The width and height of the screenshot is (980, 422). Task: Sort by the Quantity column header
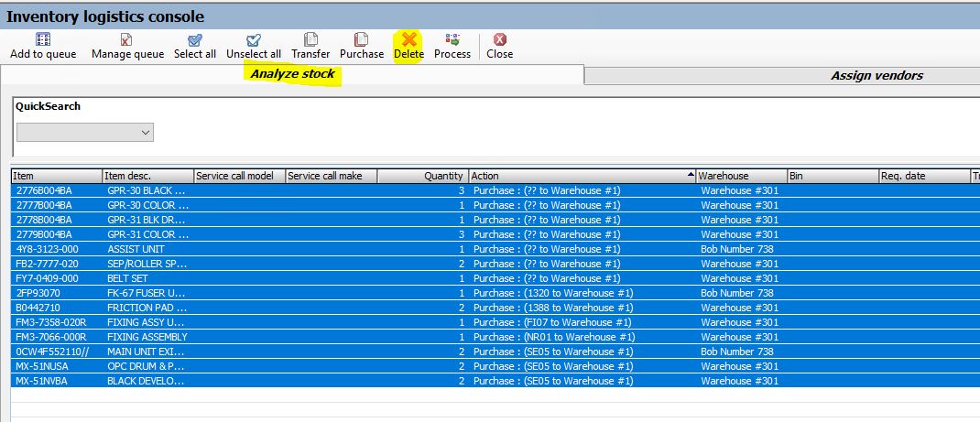(x=421, y=176)
